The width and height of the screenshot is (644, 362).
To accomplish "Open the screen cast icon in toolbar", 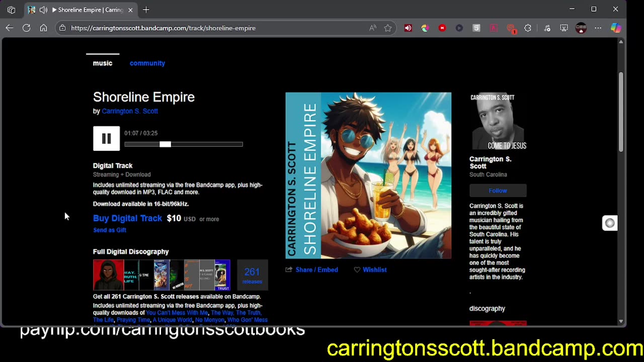I will [564, 28].
